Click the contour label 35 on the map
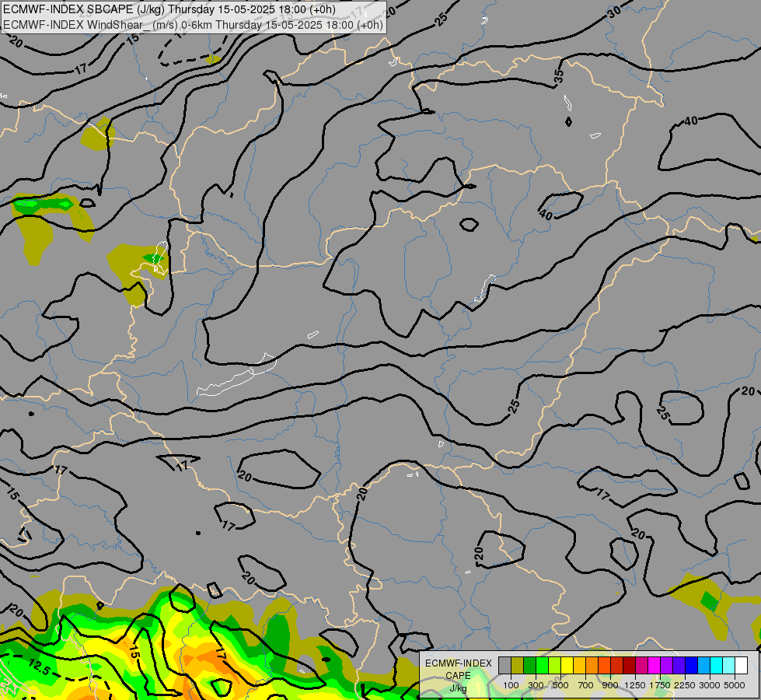Screen dimensions: 761x700 point(559,76)
